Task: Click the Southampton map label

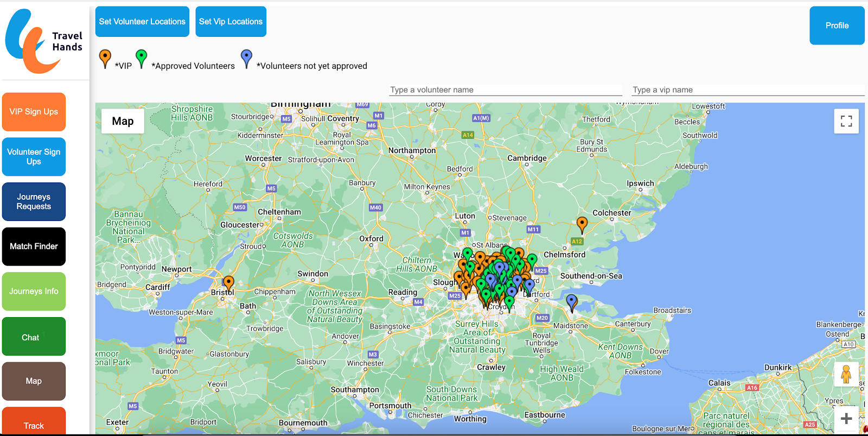Action: click(x=355, y=389)
